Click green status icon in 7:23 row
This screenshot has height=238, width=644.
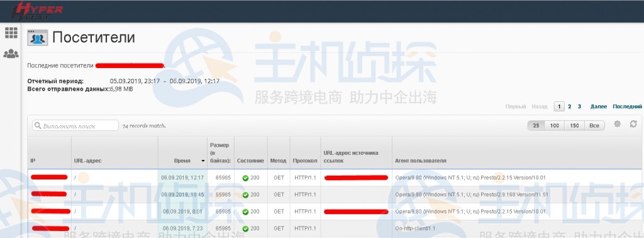245,229
